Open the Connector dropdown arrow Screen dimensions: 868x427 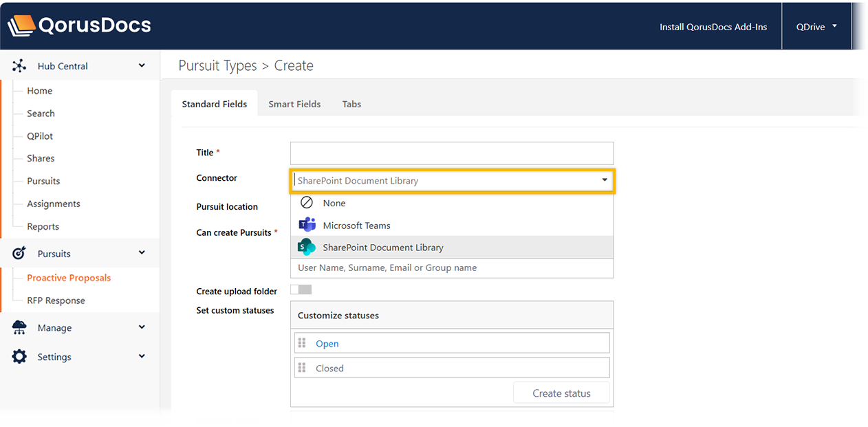click(605, 180)
